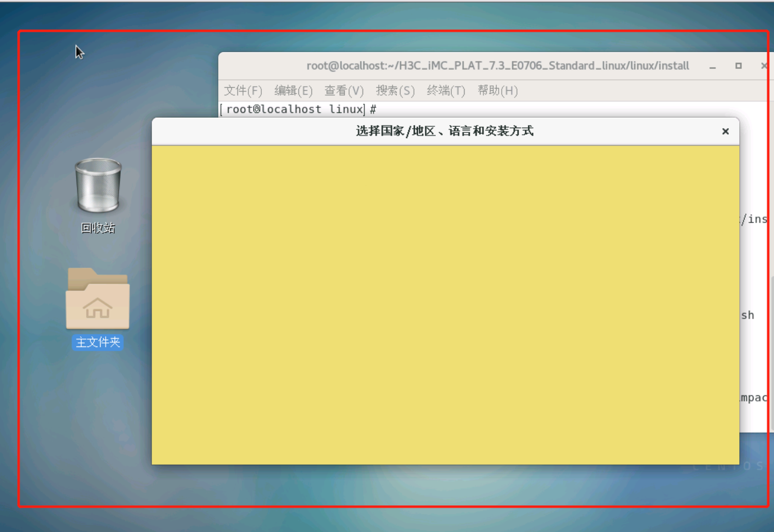
Task: Maximize the terminal window
Action: 739,66
